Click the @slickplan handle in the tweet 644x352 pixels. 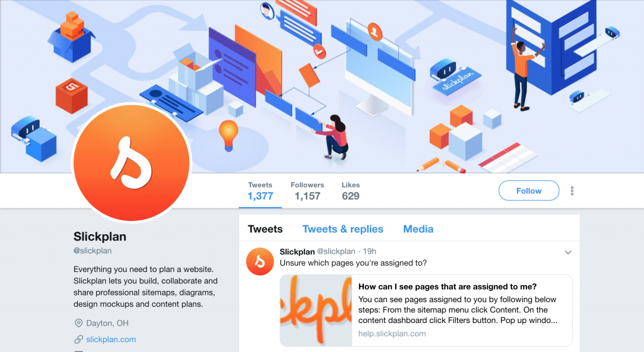(336, 251)
